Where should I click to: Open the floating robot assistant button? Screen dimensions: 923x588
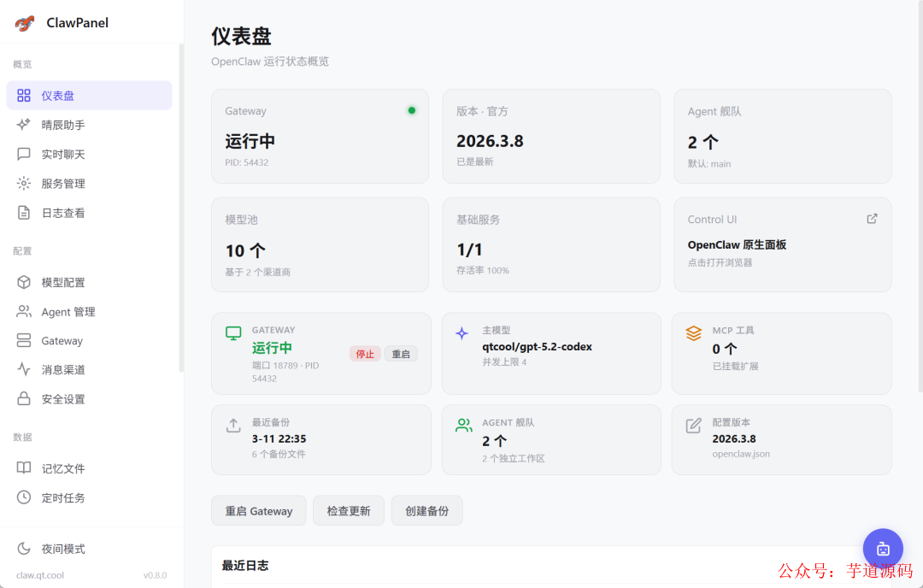(x=882, y=549)
